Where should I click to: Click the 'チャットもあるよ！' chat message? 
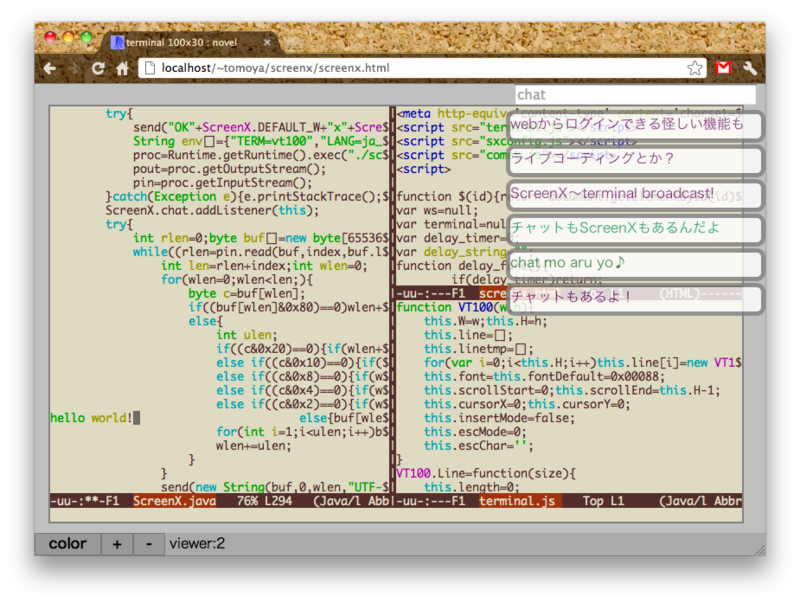coord(635,298)
